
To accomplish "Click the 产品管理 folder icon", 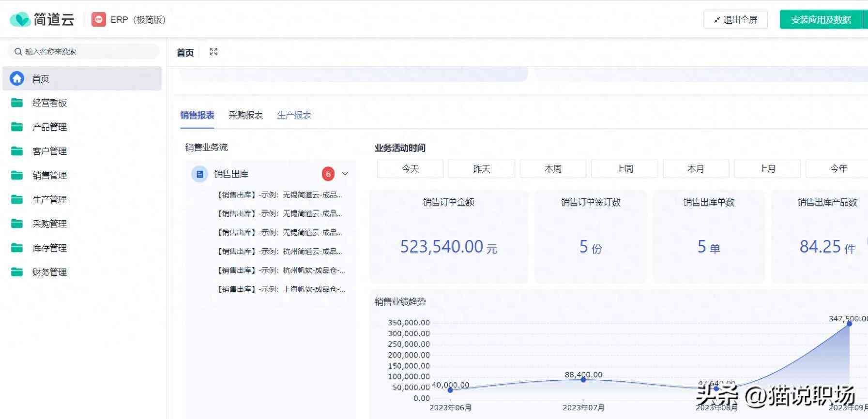I will (17, 127).
